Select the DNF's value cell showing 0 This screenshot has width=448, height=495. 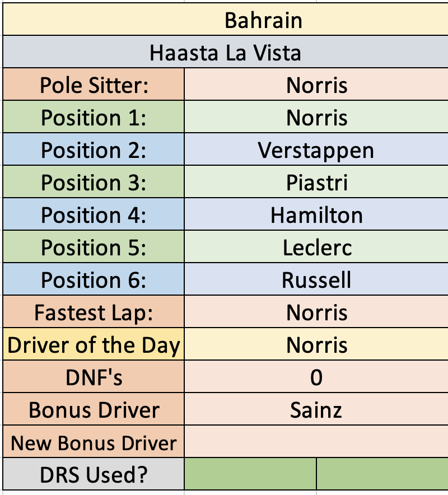pos(316,377)
